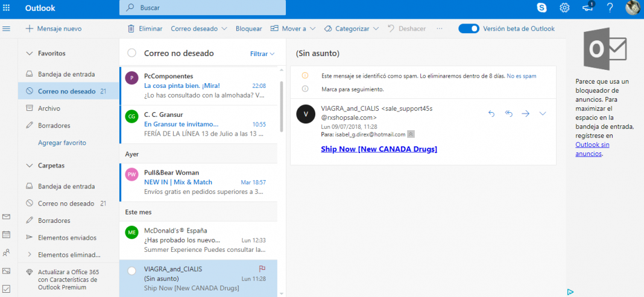The width and height of the screenshot is (644, 297).
Task: Expand the Categorizar dropdown
Action: coord(351,28)
